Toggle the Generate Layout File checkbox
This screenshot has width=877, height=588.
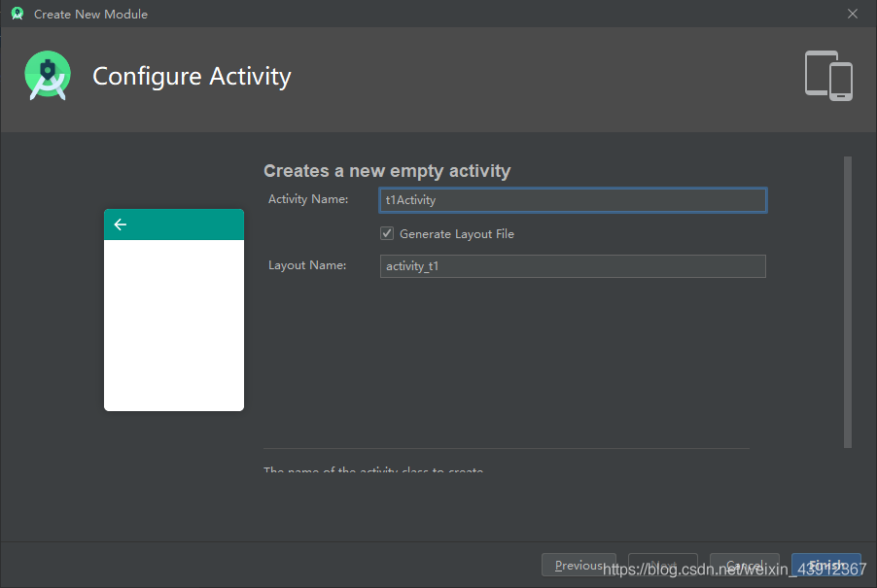click(387, 233)
